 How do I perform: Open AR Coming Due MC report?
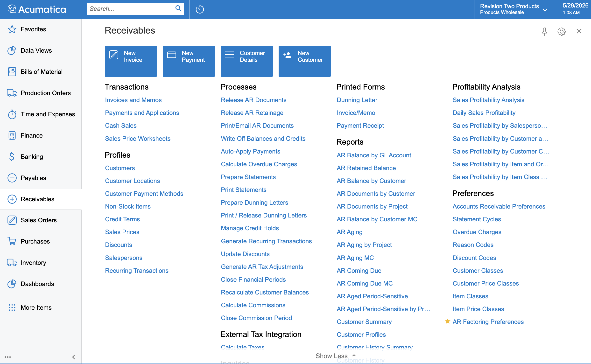pos(365,283)
